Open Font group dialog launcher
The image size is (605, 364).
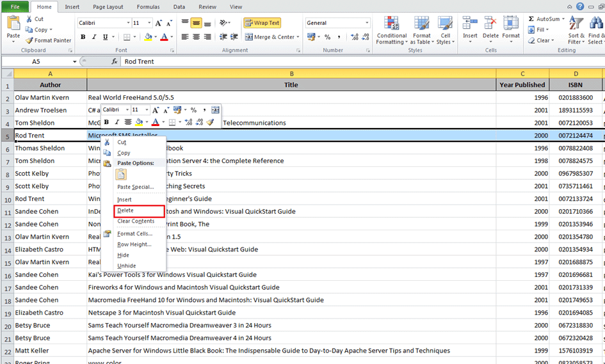coord(172,51)
